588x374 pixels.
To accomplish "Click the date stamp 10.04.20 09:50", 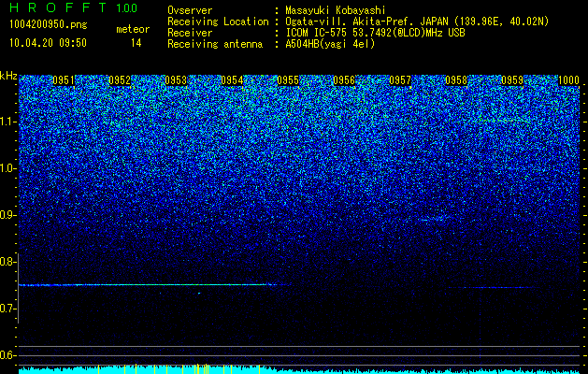I will pyautogui.click(x=48, y=43).
